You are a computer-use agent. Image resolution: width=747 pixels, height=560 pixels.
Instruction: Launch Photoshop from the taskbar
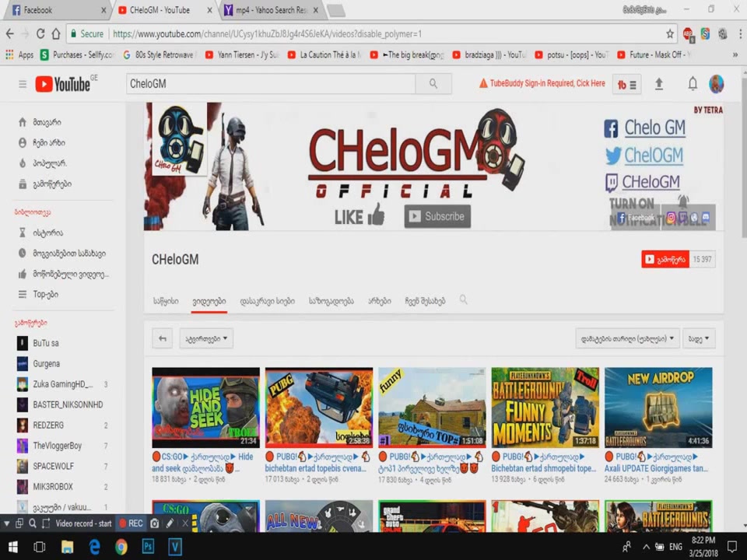coord(148,547)
